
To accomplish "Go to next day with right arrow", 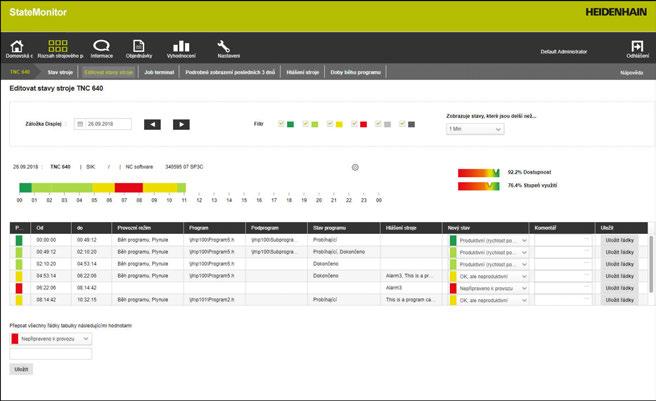I will pyautogui.click(x=181, y=124).
